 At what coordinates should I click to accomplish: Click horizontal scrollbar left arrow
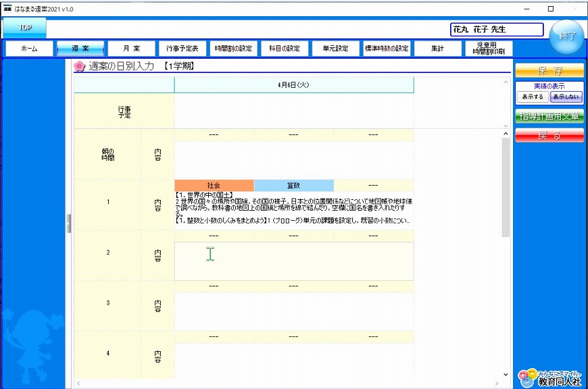click(78, 384)
